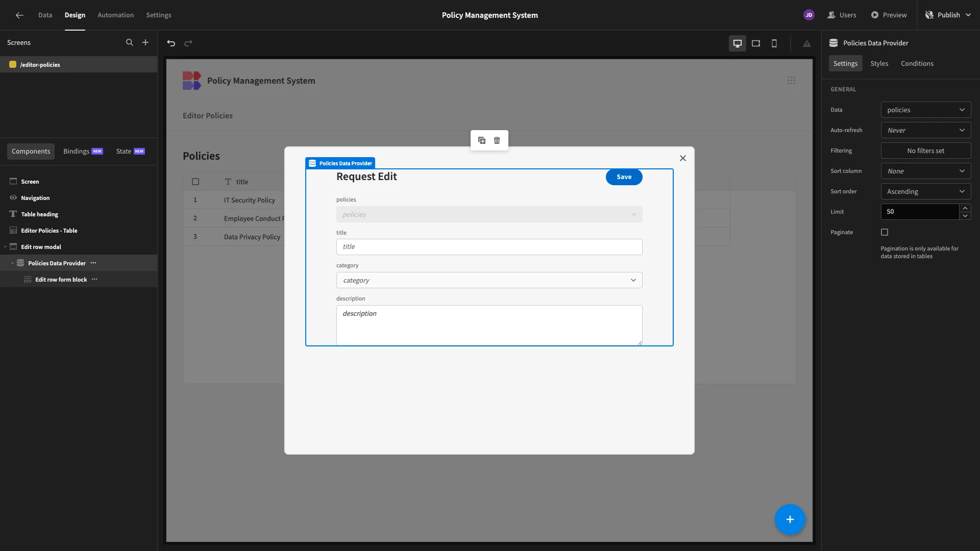Increase the Limit value stepper
Image resolution: width=980 pixels, height=551 pixels.
tap(965, 208)
